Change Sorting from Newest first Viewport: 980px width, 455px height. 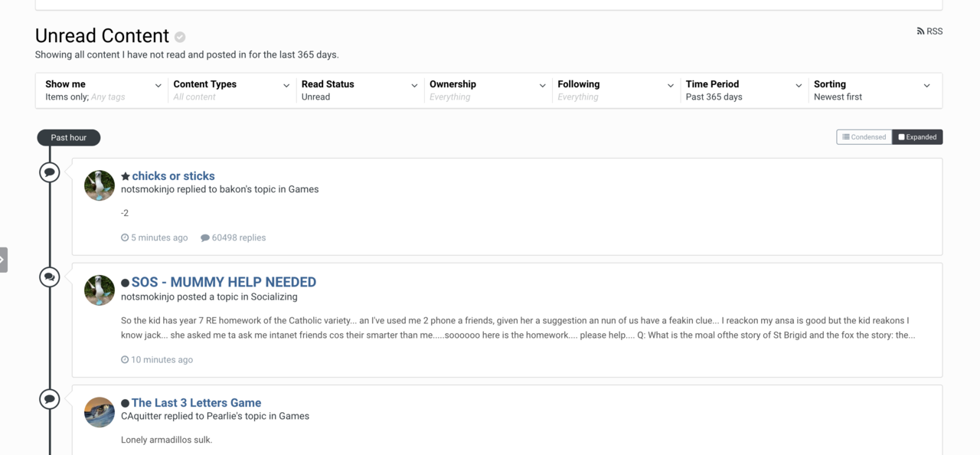pos(872,90)
